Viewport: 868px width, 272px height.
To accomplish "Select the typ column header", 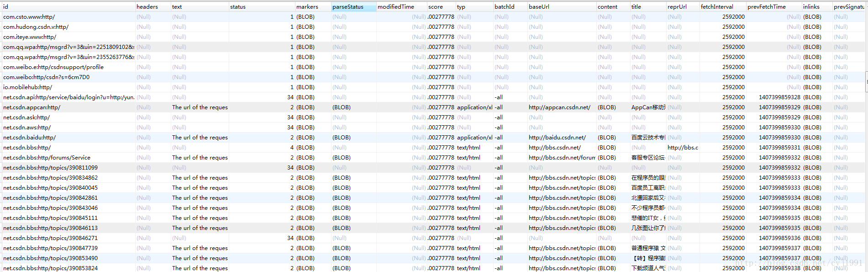I will [475, 6].
